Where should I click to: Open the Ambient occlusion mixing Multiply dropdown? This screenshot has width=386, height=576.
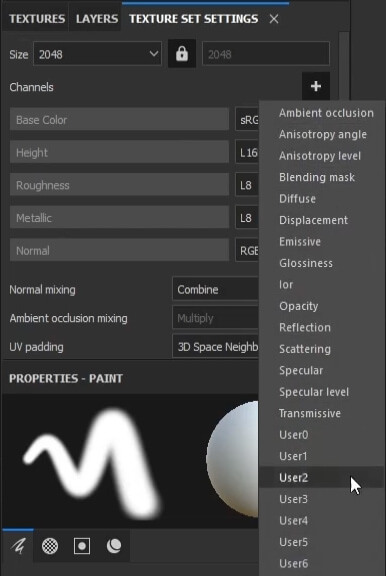(x=216, y=318)
